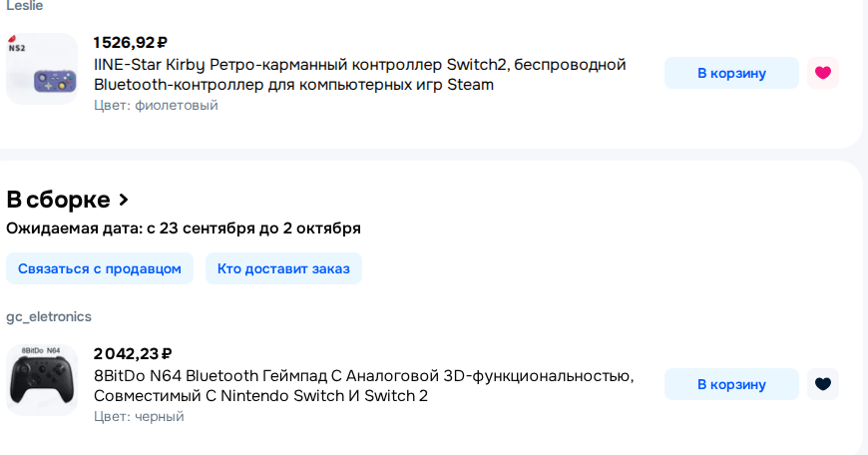Add 8BitDo N64 gamepad to cart

pyautogui.click(x=731, y=384)
